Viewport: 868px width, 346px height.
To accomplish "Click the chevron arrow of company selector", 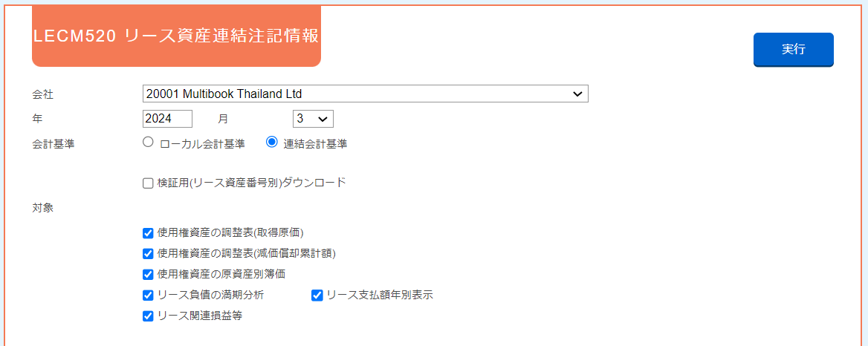I will tap(577, 94).
